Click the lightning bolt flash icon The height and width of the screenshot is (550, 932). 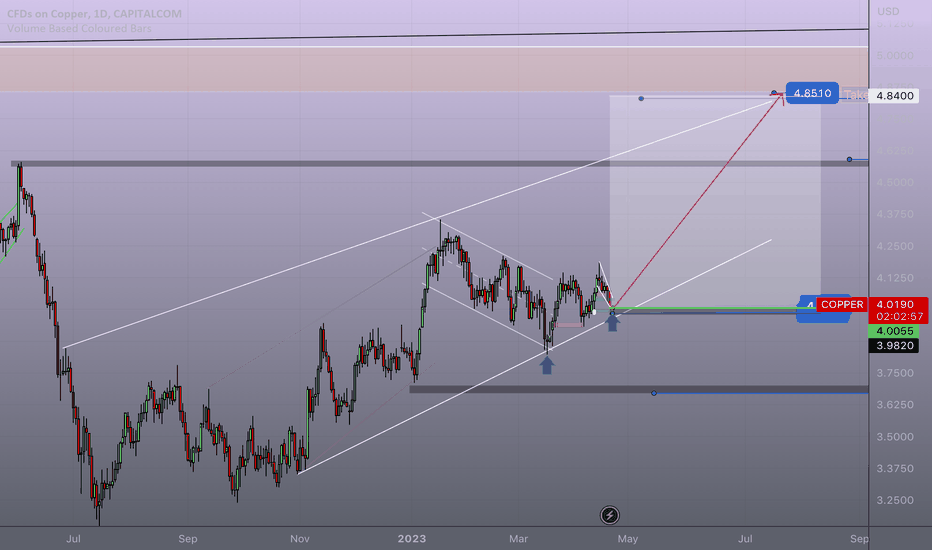609,515
